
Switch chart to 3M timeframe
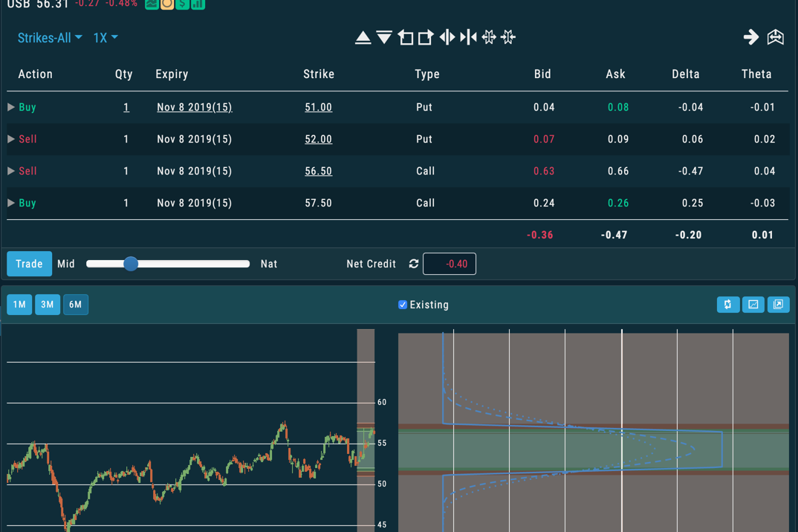click(x=48, y=305)
